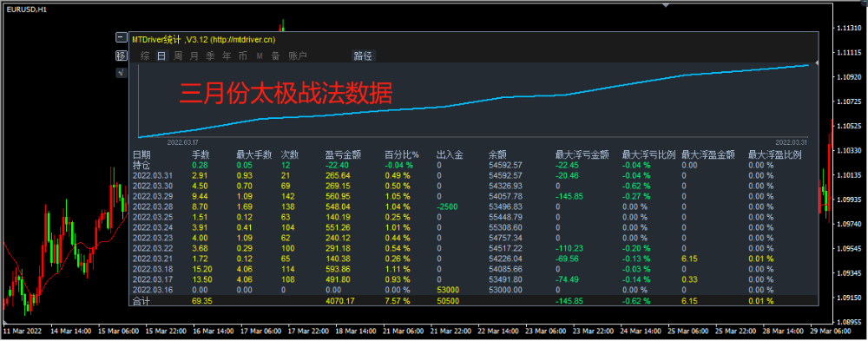Switch to the 综 summary tab
The image size is (868, 341).
point(145,56)
